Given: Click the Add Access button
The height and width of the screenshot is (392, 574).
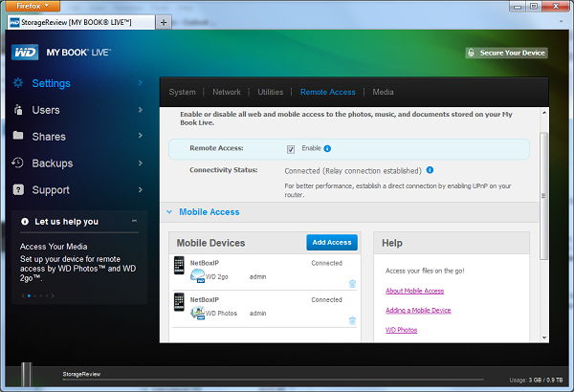Looking at the screenshot, I should pyautogui.click(x=332, y=242).
